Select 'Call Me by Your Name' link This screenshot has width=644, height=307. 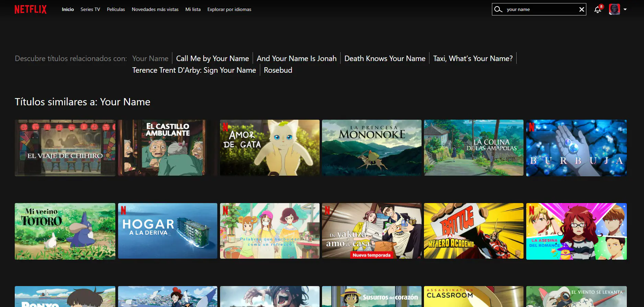pos(212,58)
